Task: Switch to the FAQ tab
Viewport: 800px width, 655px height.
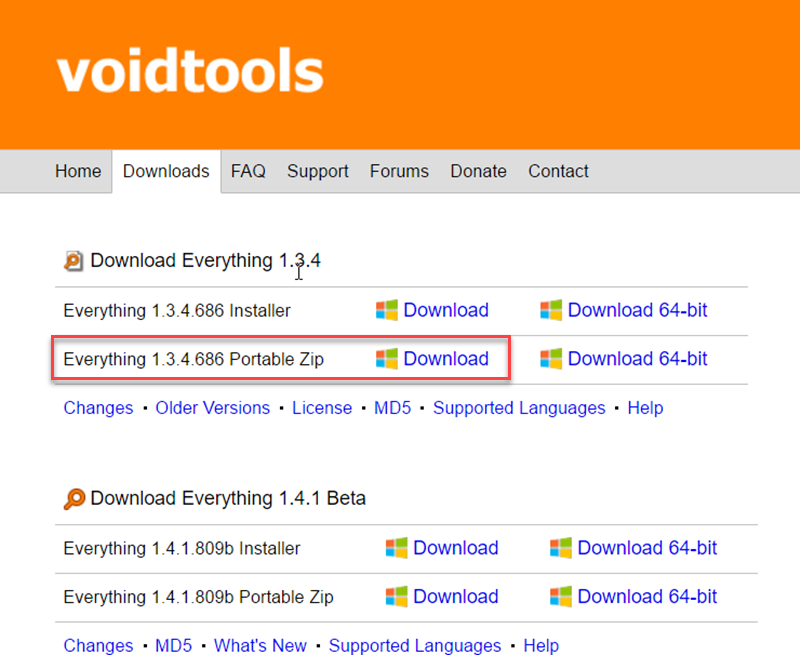Action: [248, 171]
